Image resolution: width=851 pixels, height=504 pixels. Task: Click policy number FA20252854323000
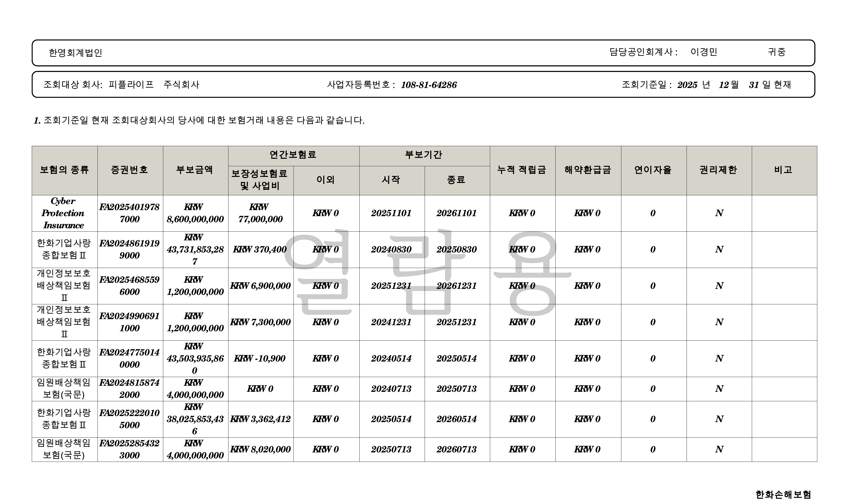coord(130,449)
